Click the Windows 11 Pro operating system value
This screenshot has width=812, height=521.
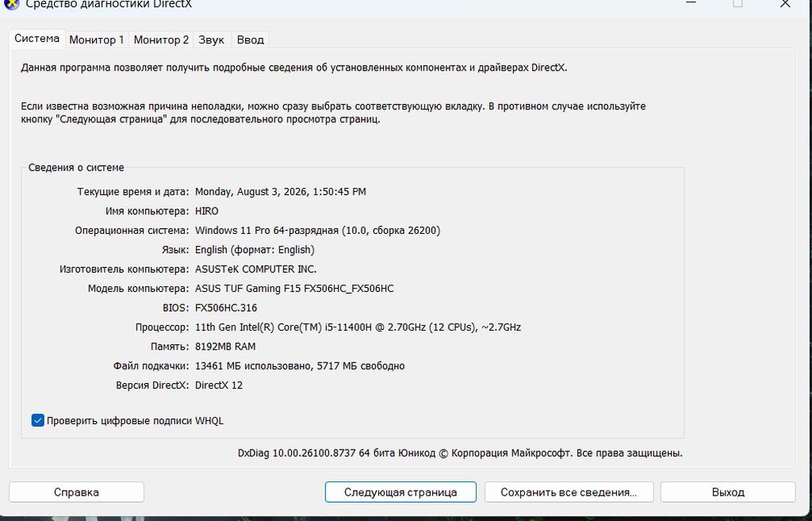317,231
